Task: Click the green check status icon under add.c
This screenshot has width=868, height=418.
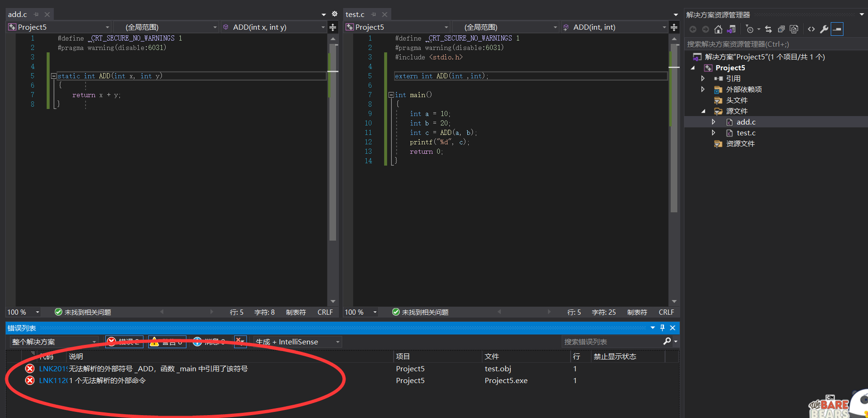Action: coord(59,312)
